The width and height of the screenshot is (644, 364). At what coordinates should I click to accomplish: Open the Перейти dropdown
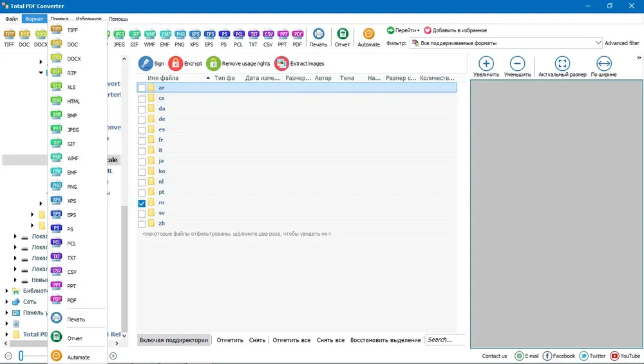coord(403,30)
